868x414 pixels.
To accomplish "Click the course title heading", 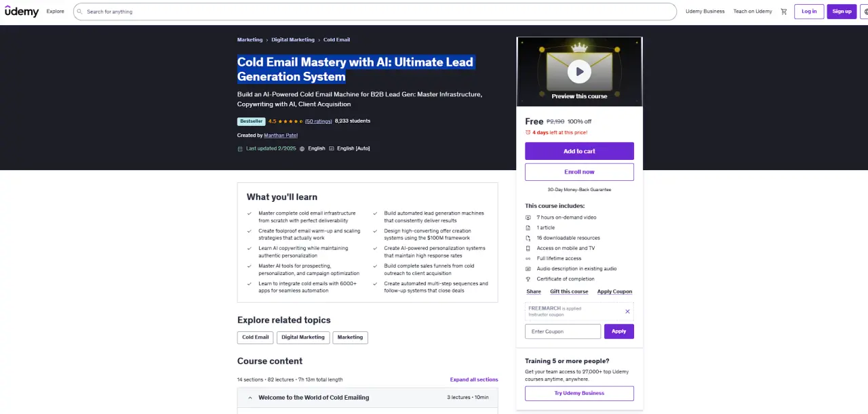I will pos(355,69).
